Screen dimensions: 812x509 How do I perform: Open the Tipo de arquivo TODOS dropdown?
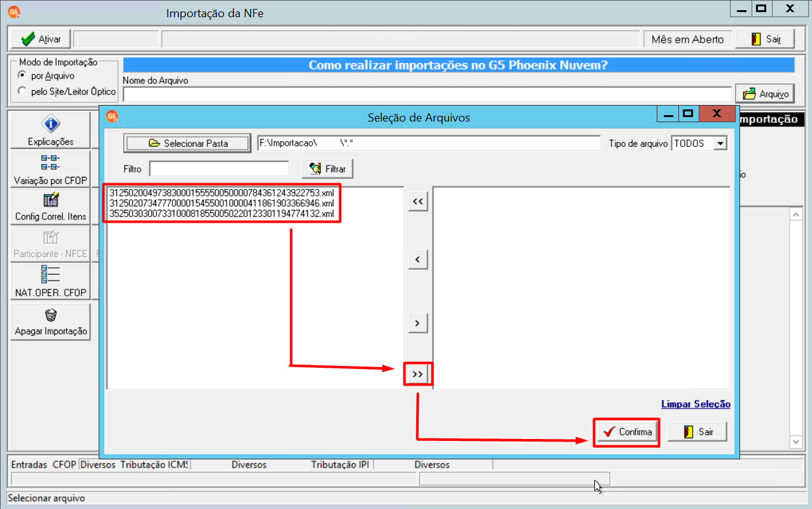click(x=720, y=143)
